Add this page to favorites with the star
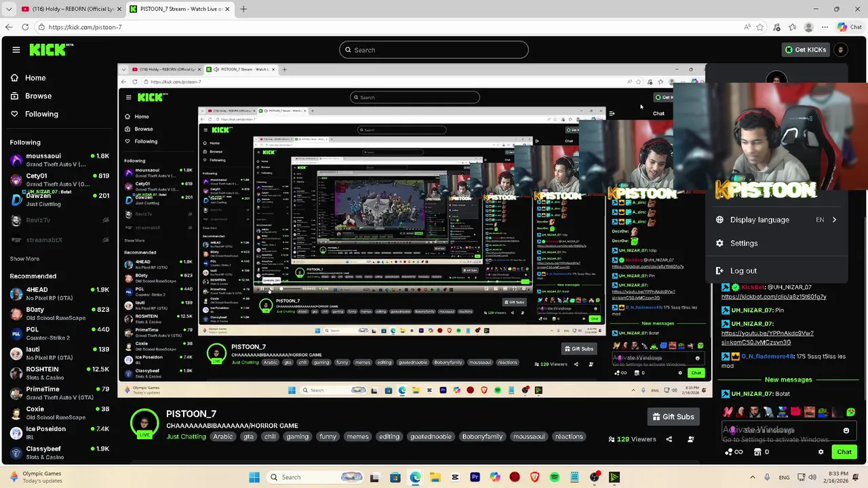 (760, 27)
